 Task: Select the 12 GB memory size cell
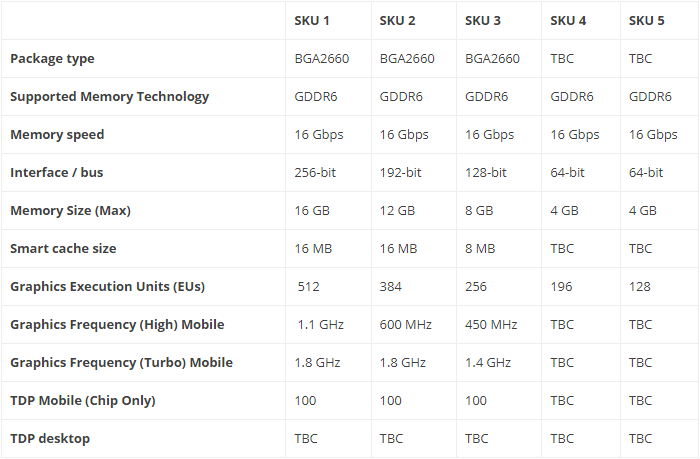tap(397, 211)
